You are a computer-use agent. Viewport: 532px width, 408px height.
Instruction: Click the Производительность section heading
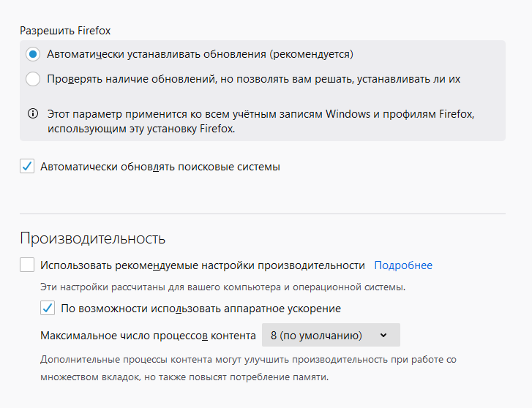tap(93, 238)
